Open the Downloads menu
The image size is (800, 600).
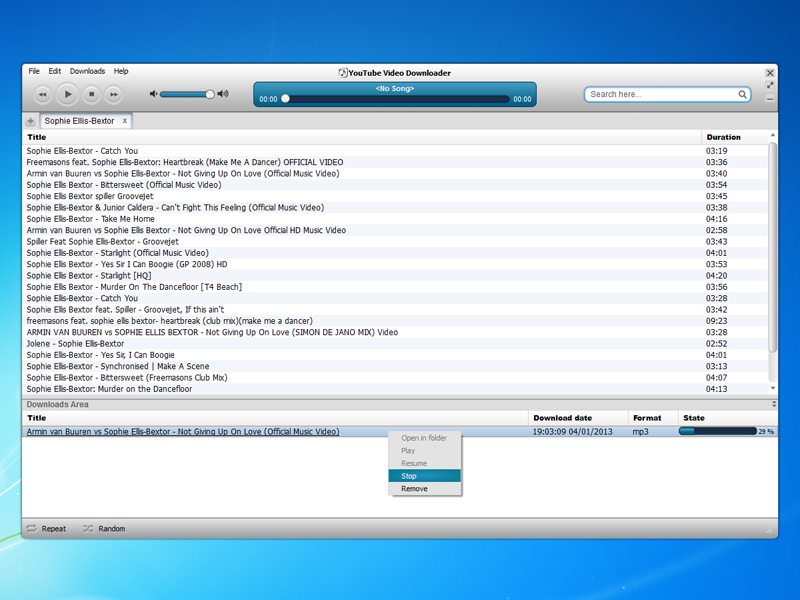87,71
